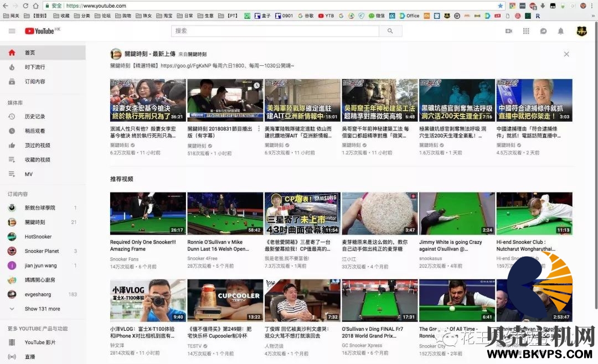598x364 pixels.
Task: Play 黑礦坑感官剝奪 video thumbnail
Action: [457, 100]
